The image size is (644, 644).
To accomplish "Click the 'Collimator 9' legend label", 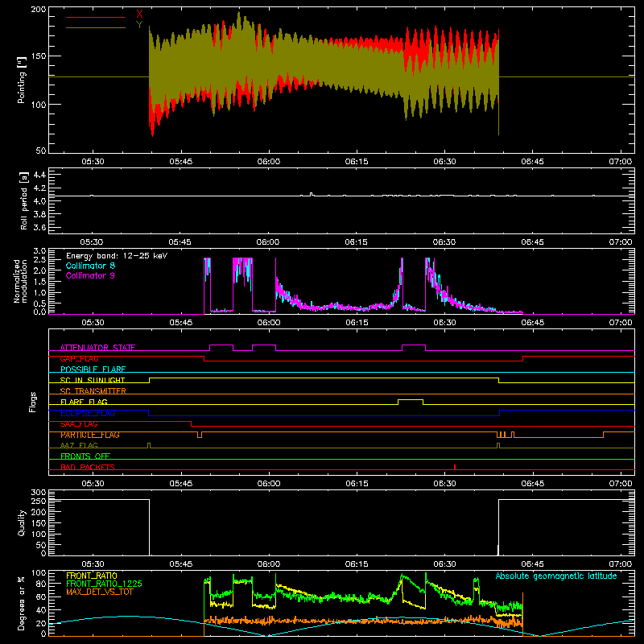I will pos(90,275).
